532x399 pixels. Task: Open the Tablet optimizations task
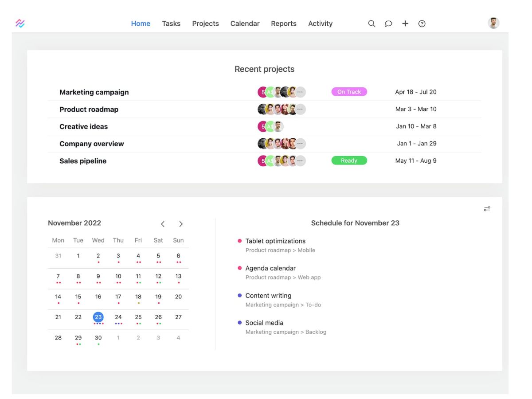pyautogui.click(x=275, y=241)
